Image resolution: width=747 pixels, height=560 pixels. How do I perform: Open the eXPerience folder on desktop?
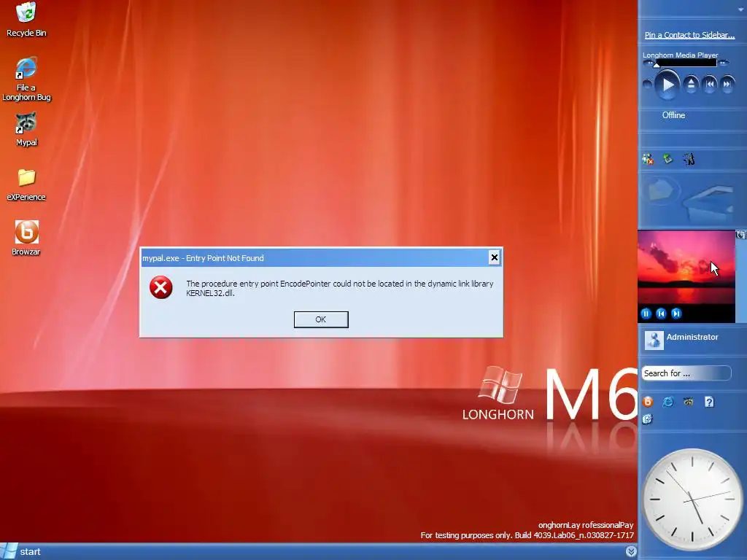pos(26,184)
